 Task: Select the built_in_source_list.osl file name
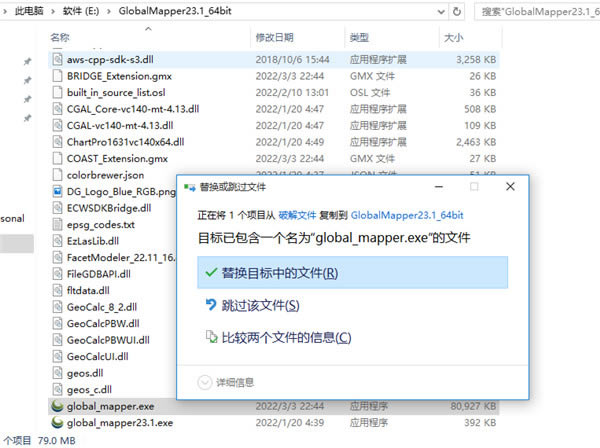[x=116, y=93]
